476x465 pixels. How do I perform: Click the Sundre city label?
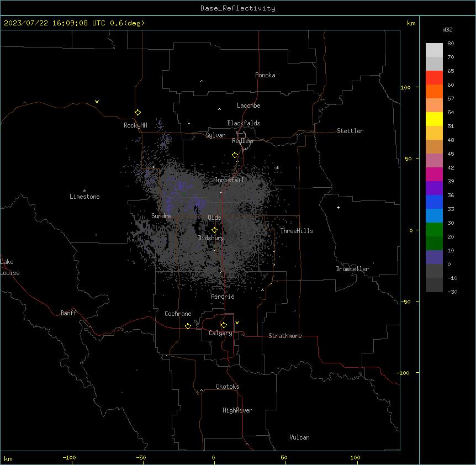click(x=161, y=216)
